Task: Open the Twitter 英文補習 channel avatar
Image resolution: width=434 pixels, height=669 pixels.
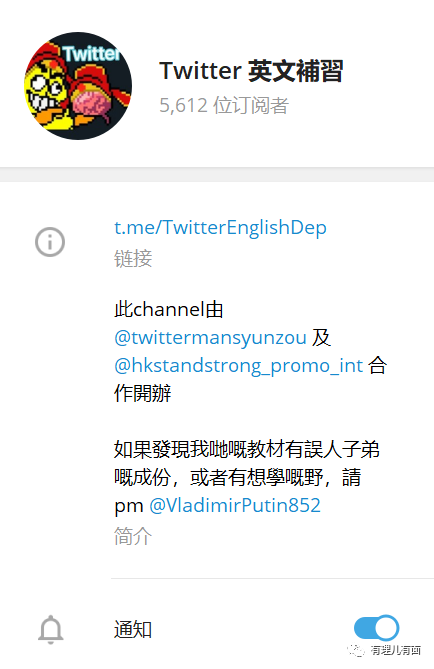Action: click(x=78, y=85)
